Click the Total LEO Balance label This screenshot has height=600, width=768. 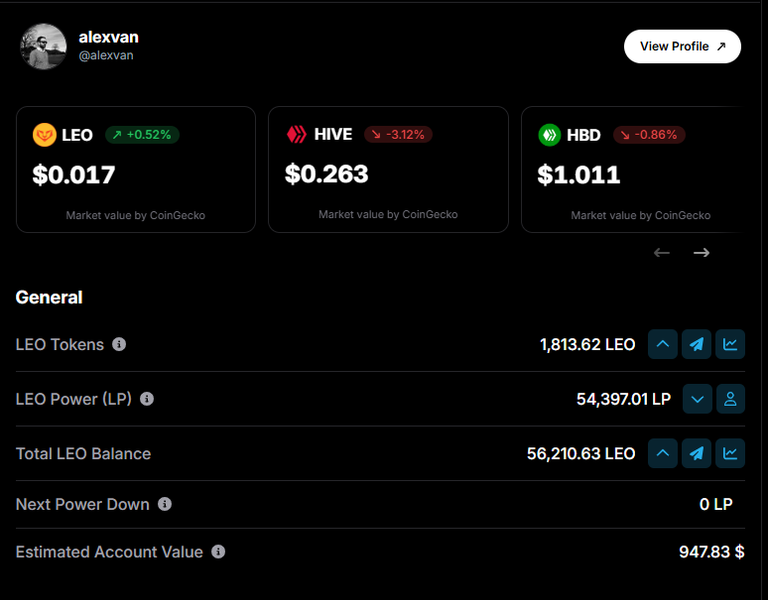click(83, 454)
